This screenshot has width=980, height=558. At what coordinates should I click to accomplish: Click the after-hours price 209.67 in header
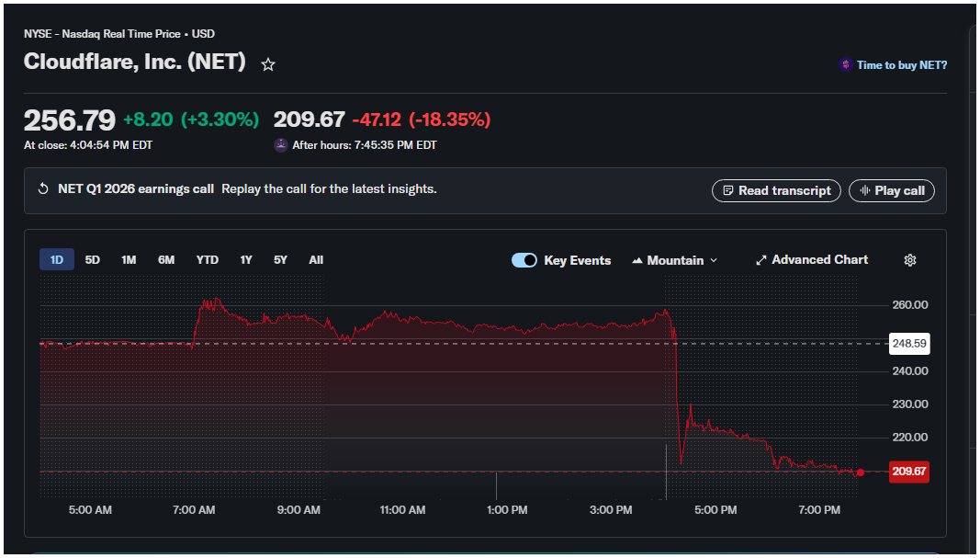point(310,120)
